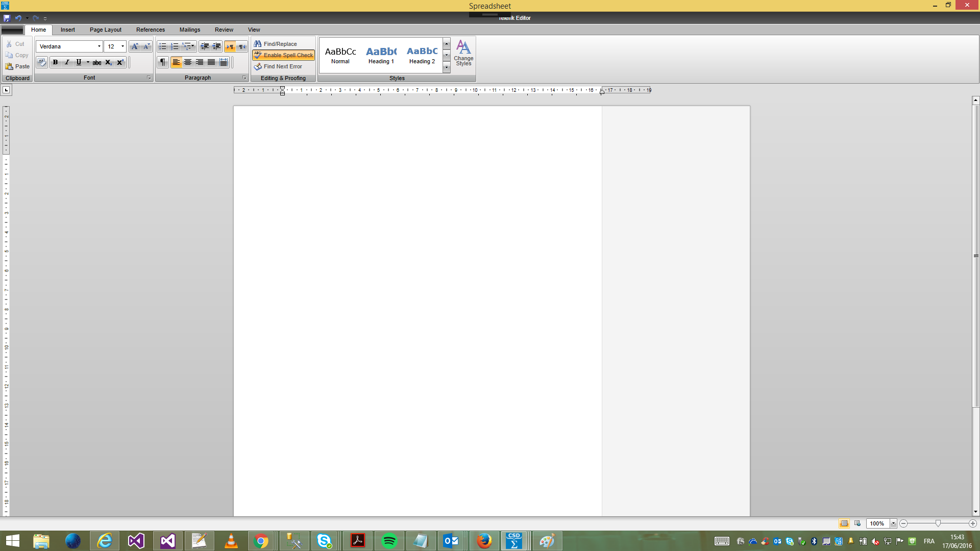Toggle Enable Spell Check

[x=284, y=55]
